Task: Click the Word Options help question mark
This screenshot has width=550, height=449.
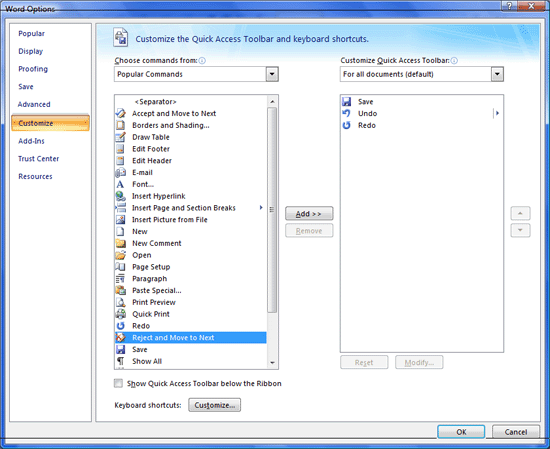Action: click(509, 6)
